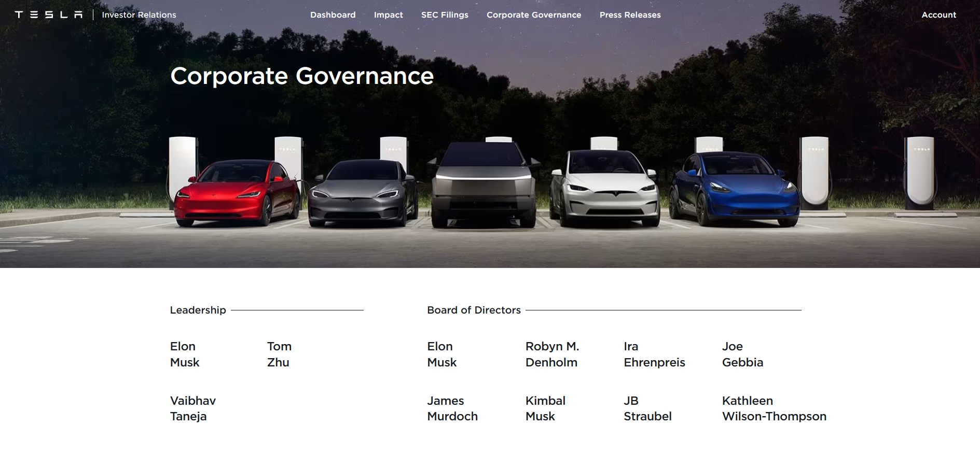Click the Board of Directors section heading

[x=474, y=310]
